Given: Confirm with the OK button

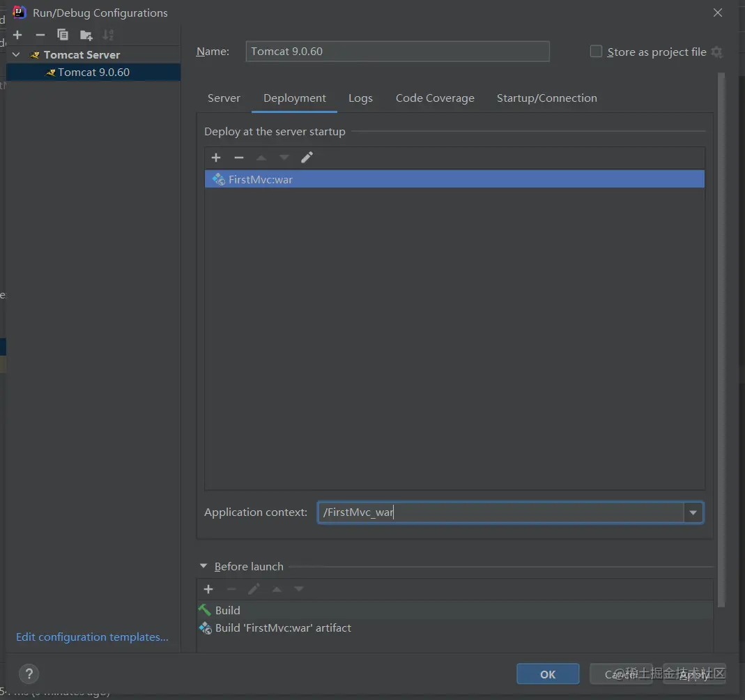Looking at the screenshot, I should pyautogui.click(x=548, y=674).
